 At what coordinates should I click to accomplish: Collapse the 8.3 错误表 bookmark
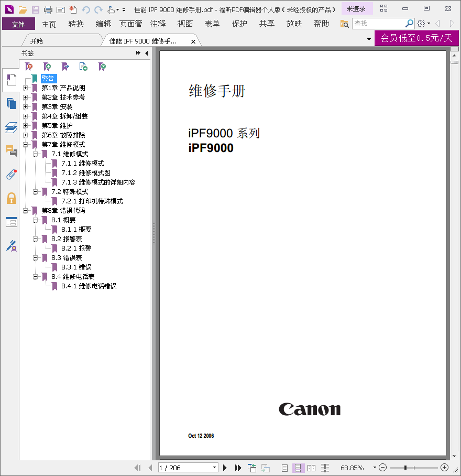point(35,258)
